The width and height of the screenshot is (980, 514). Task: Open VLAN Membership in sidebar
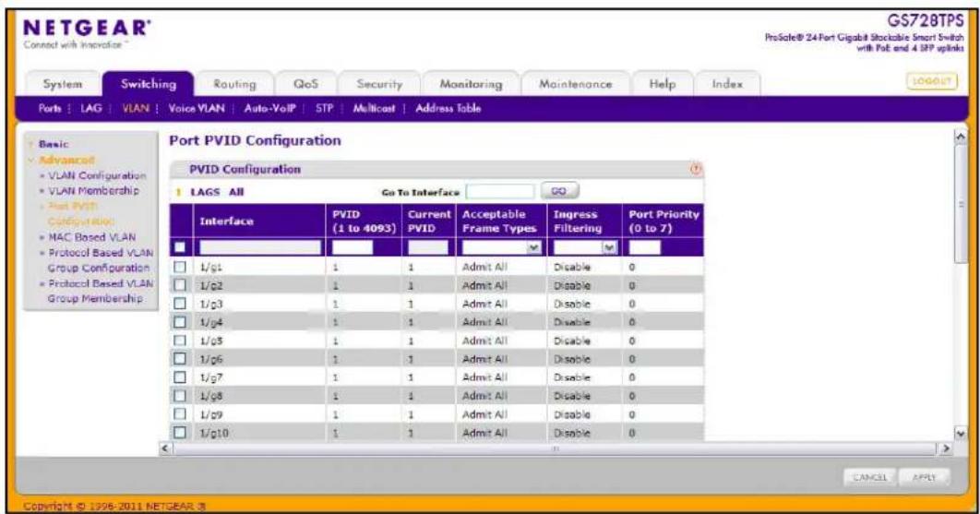pyautogui.click(x=94, y=191)
